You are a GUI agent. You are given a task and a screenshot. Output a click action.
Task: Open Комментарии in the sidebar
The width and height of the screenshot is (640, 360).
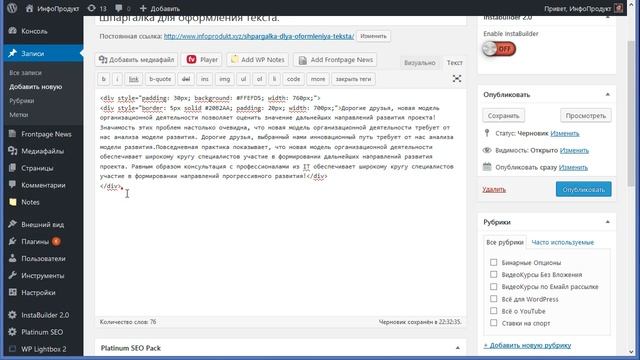point(43,185)
